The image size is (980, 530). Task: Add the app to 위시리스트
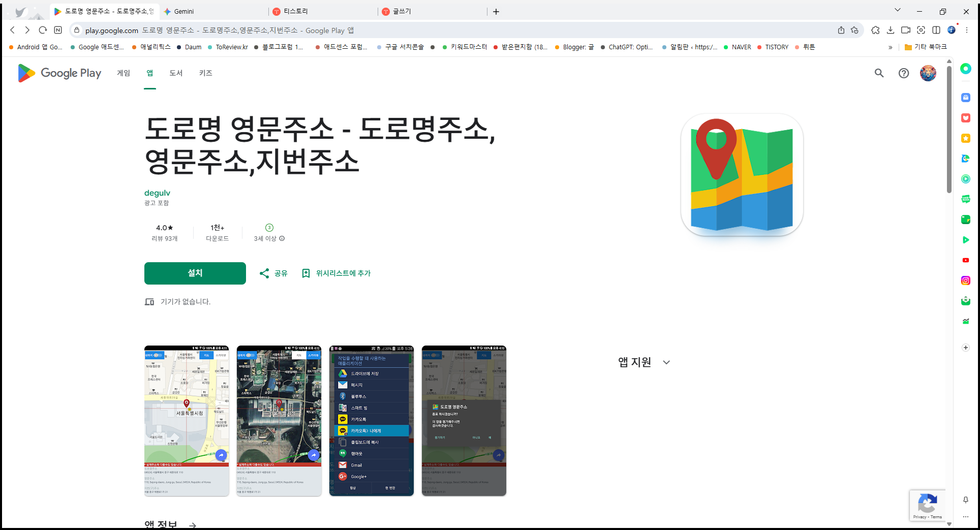coord(342,273)
